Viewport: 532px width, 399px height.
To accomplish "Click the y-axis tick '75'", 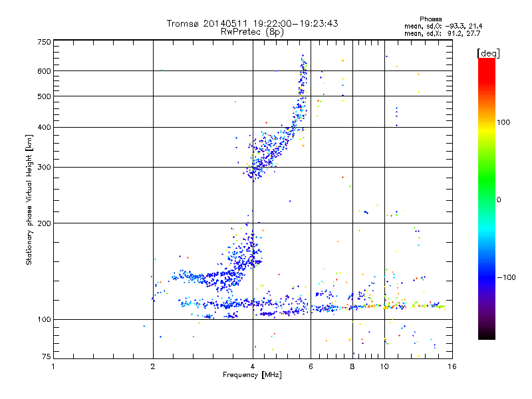I will click(47, 356).
